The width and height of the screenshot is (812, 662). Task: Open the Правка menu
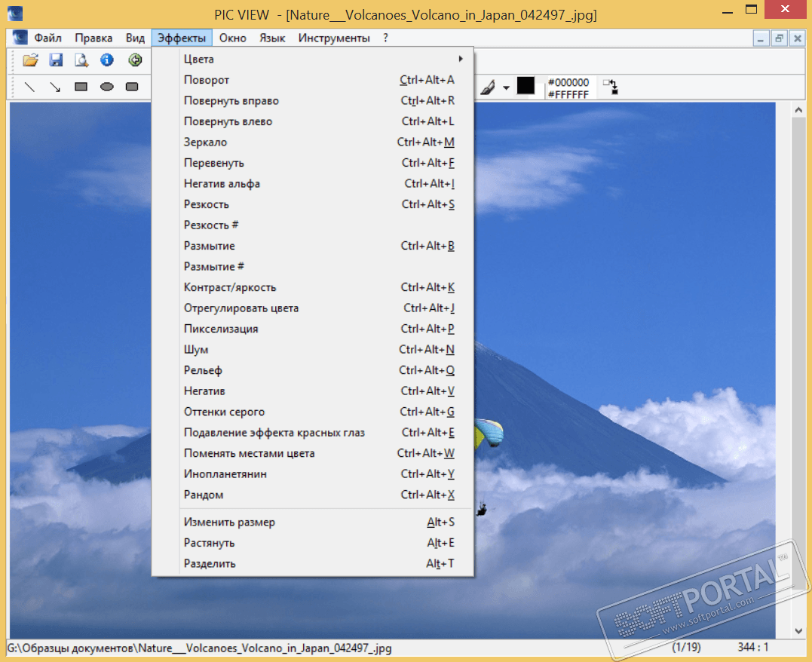click(x=93, y=38)
